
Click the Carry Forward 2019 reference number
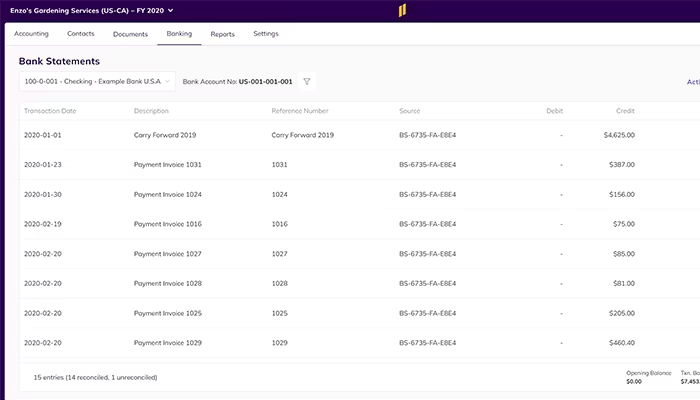303,135
